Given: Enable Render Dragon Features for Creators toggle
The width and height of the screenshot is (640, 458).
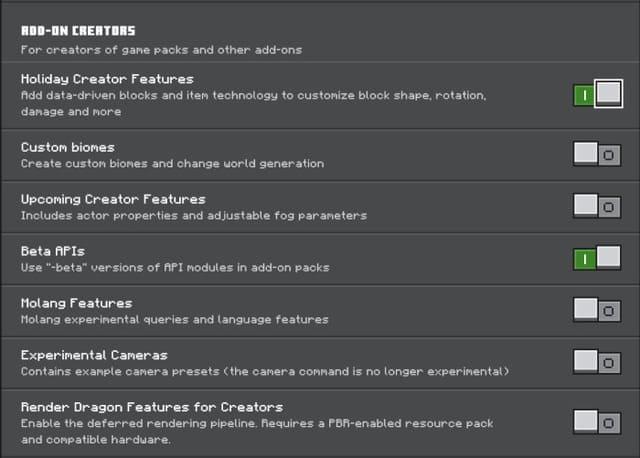Looking at the screenshot, I should (597, 421).
